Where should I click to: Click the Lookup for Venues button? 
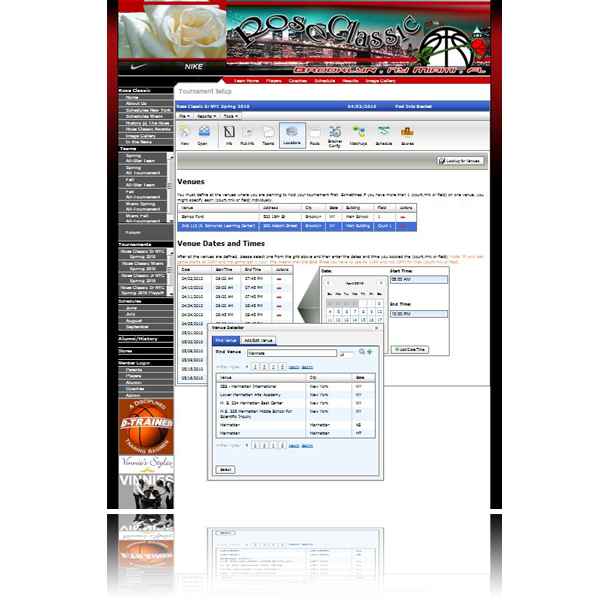point(462,160)
